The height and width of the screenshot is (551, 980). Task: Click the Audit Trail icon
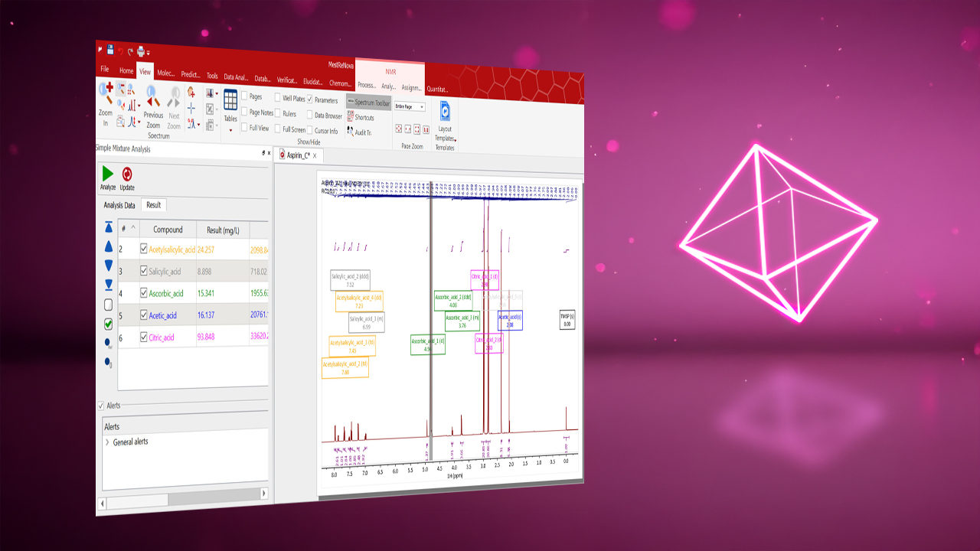350,132
